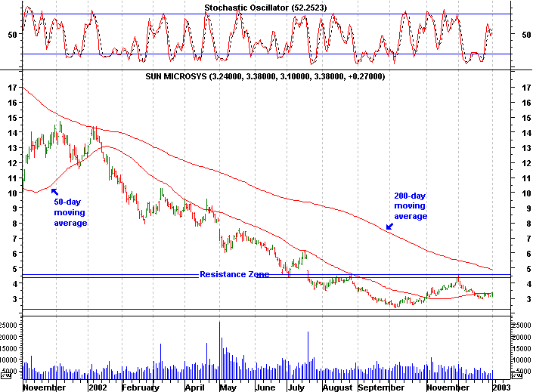Click value 15000 on left volume axis
This screenshot has height=392, width=533.
[8, 348]
